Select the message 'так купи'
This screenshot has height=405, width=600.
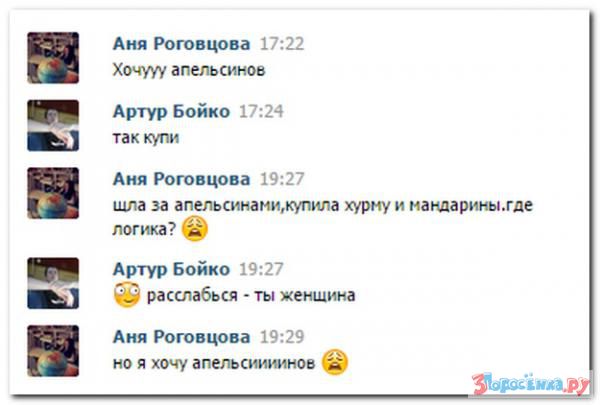(146, 138)
